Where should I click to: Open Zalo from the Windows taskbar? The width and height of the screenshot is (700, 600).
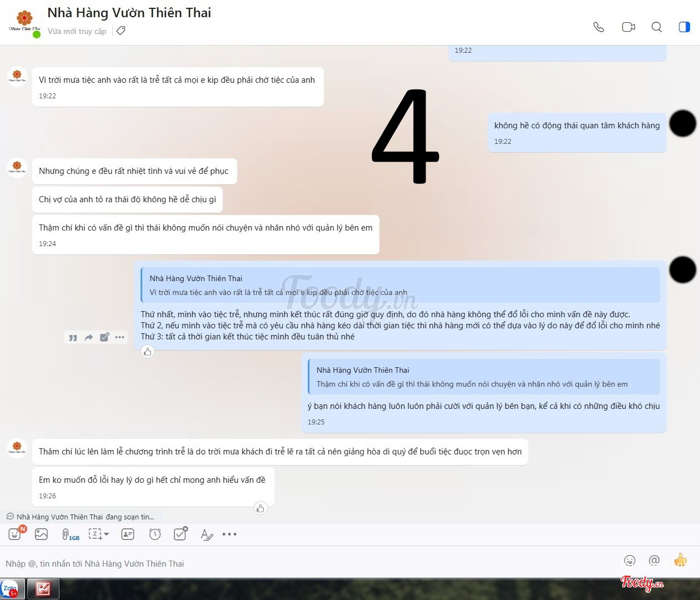pos(11,589)
